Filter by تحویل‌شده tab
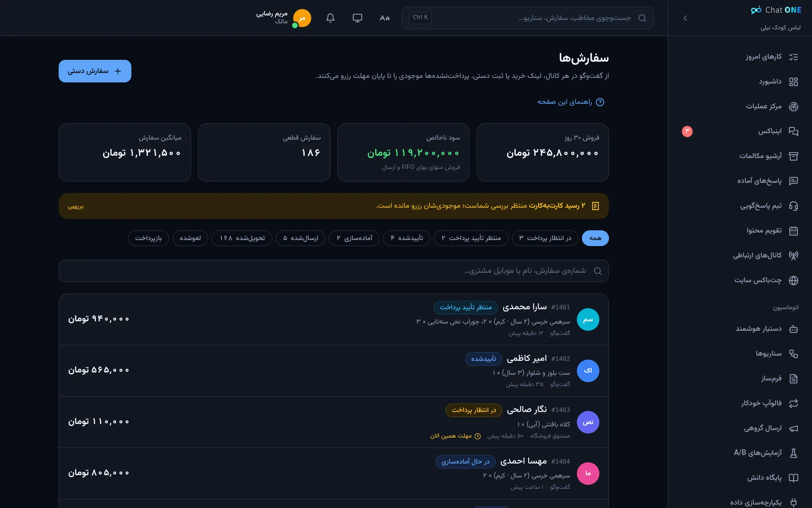 [x=242, y=238]
